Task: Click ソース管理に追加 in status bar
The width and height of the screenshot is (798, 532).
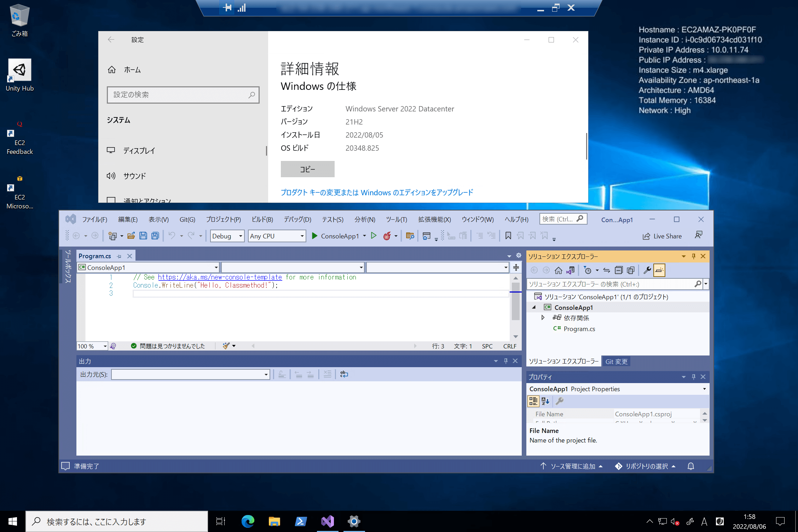Action: [572, 466]
